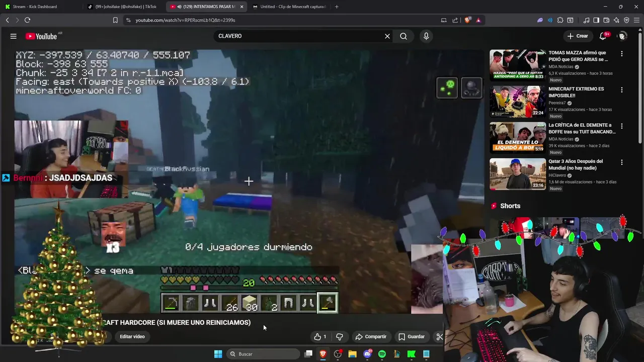This screenshot has width=644, height=362.
Task: Open Brave Rewards triangle icon
Action: click(478, 20)
